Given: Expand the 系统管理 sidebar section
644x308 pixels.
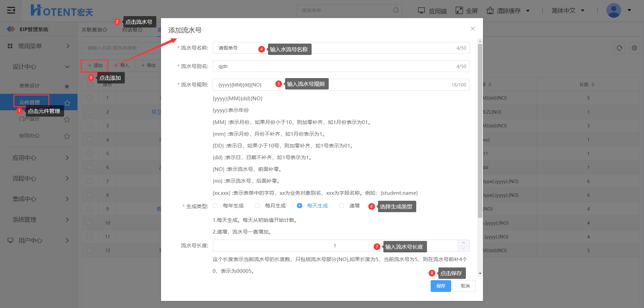Looking at the screenshot, I should [x=40, y=220].
